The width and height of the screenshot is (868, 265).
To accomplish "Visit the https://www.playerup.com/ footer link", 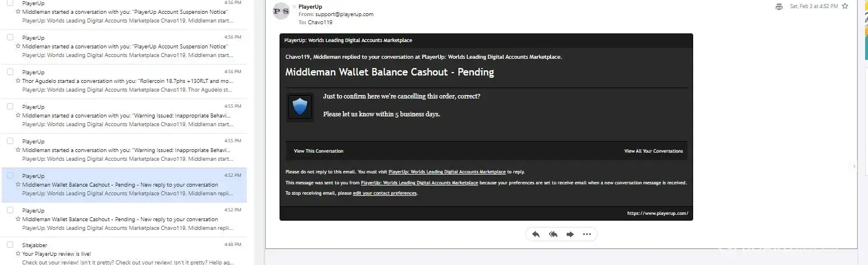I will click(657, 213).
